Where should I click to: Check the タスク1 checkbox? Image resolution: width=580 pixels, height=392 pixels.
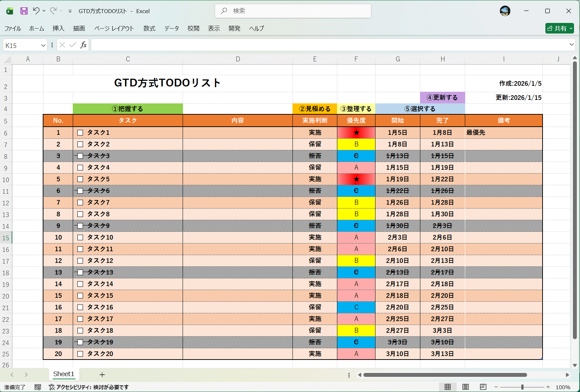80,133
